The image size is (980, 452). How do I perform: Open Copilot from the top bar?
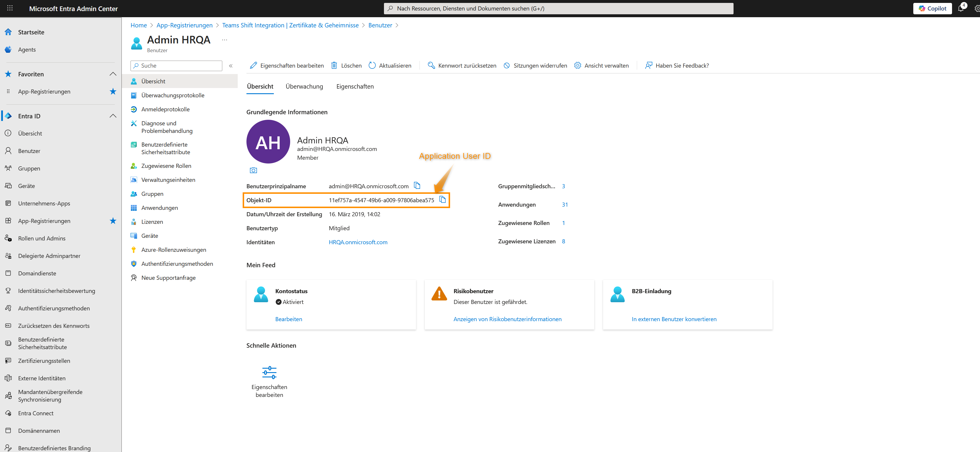tap(932, 8)
